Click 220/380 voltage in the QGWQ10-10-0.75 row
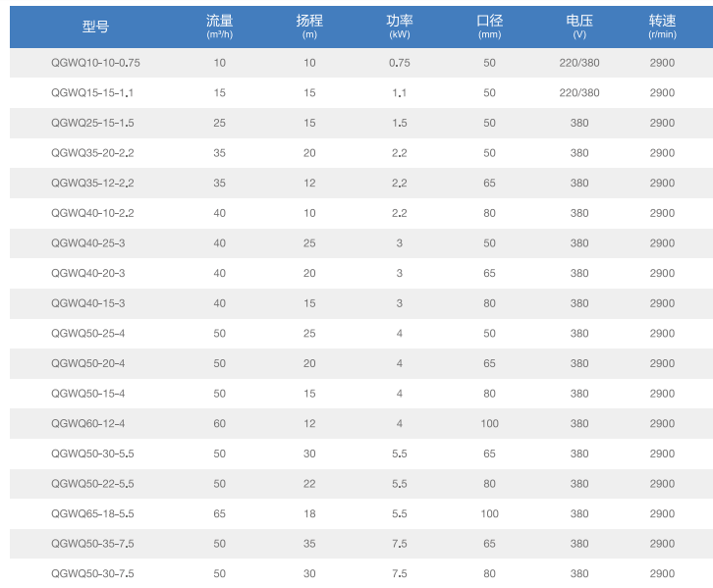The width and height of the screenshot is (713, 588). click(579, 63)
